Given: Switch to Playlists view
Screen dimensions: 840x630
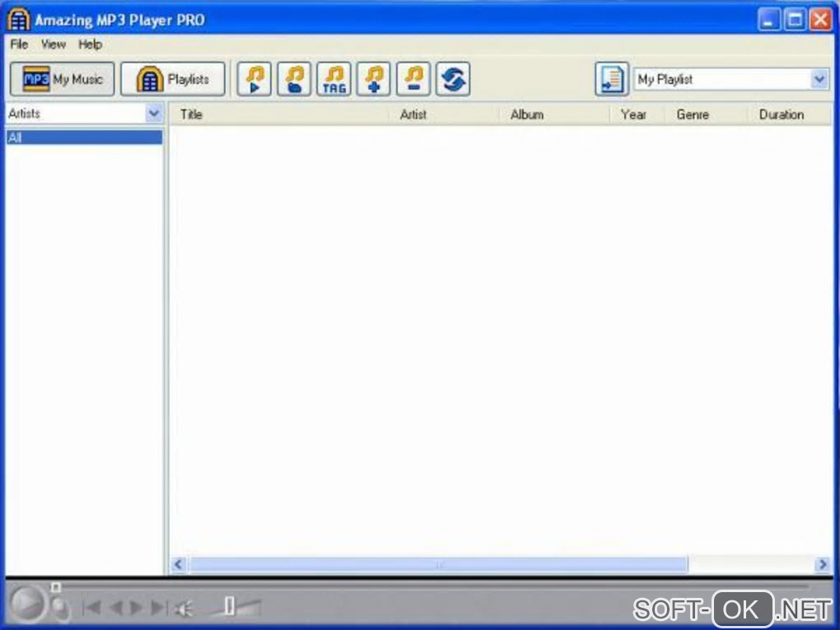Looking at the screenshot, I should (x=172, y=79).
